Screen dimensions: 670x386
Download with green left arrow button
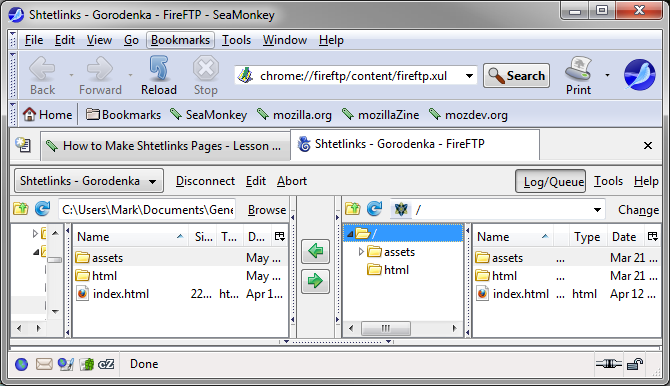315,251
